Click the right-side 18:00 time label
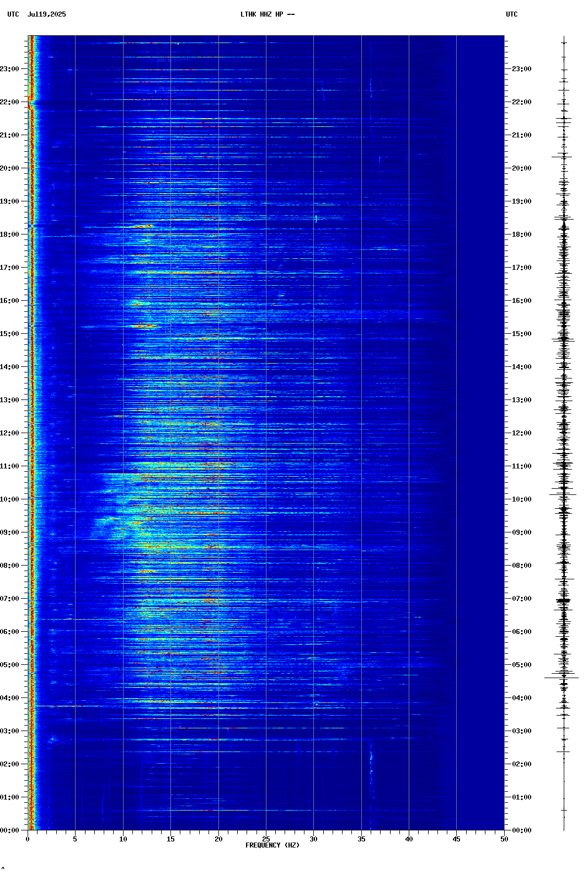 (522, 235)
